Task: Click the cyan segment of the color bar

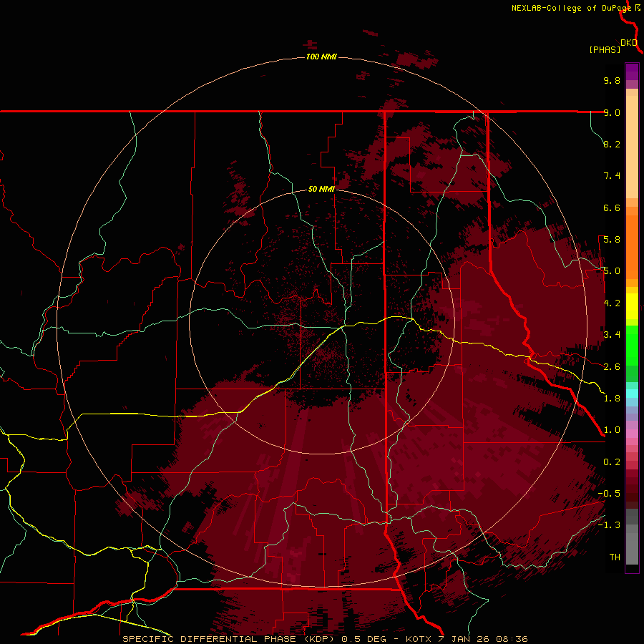Action: tap(632, 394)
